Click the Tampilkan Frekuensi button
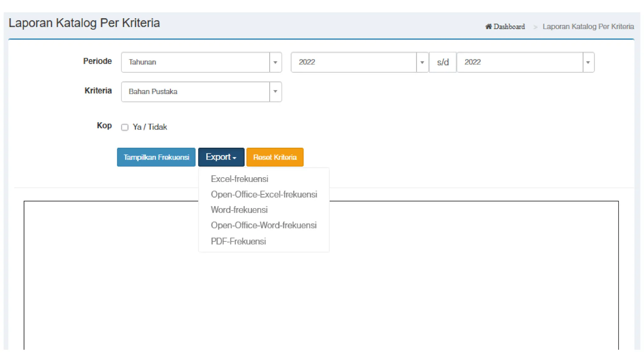Viewport: 644px width, 362px height. point(156,157)
